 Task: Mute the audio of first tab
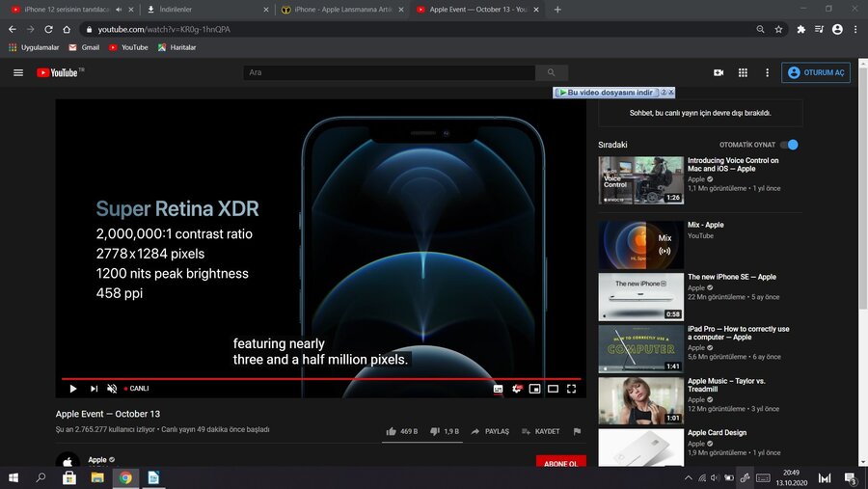pos(119,10)
